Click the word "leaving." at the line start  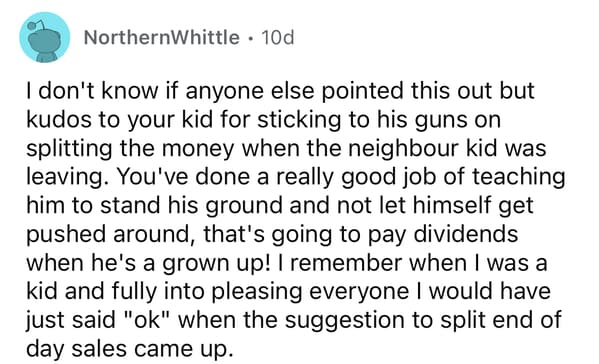[65, 177]
